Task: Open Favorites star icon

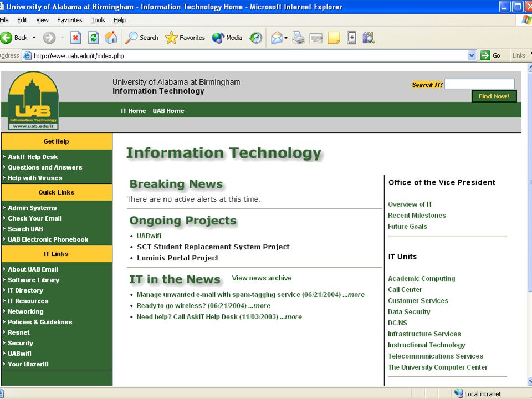Action: [171, 38]
